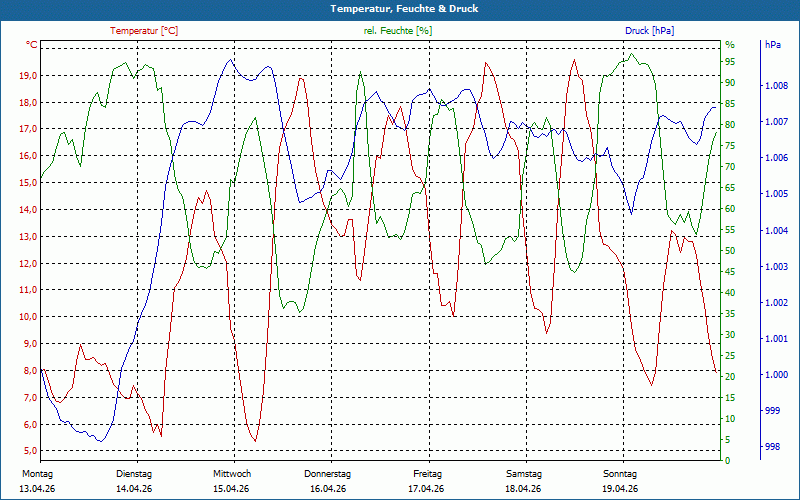The image size is (800, 500).
Task: Click the '75' humidity axis value
Action: [x=730, y=146]
